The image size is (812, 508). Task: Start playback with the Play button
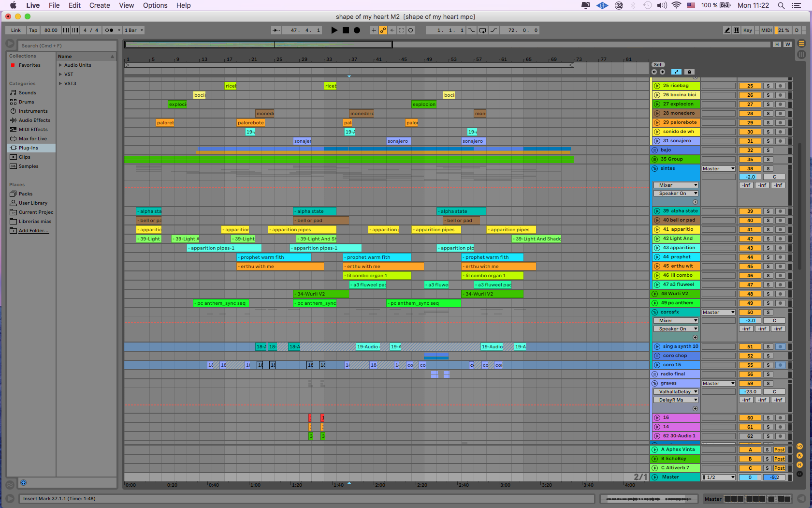[x=334, y=30]
